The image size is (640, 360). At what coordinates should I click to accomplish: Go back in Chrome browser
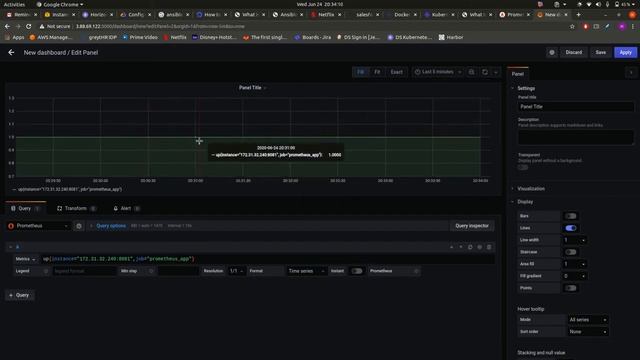click(x=7, y=26)
